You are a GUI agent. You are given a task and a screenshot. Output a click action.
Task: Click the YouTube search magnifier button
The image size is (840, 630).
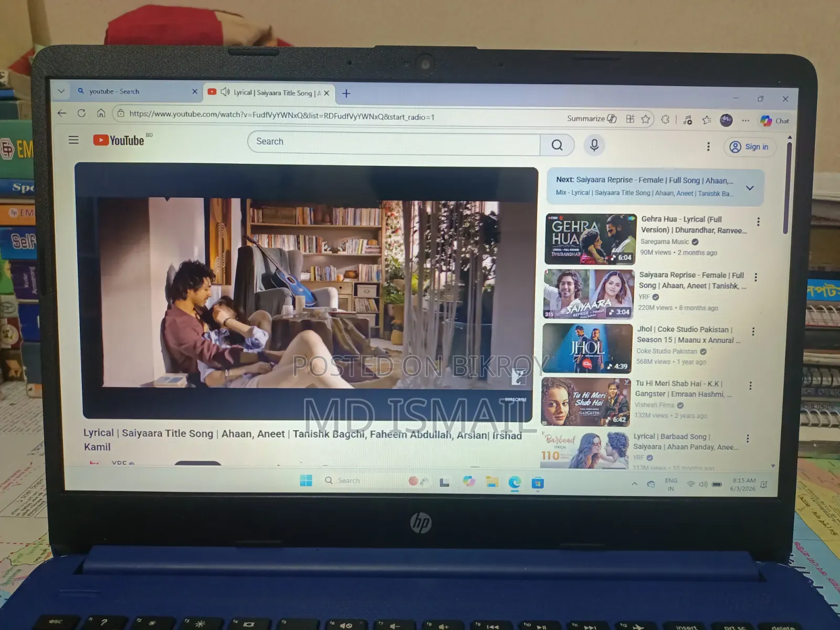557,145
